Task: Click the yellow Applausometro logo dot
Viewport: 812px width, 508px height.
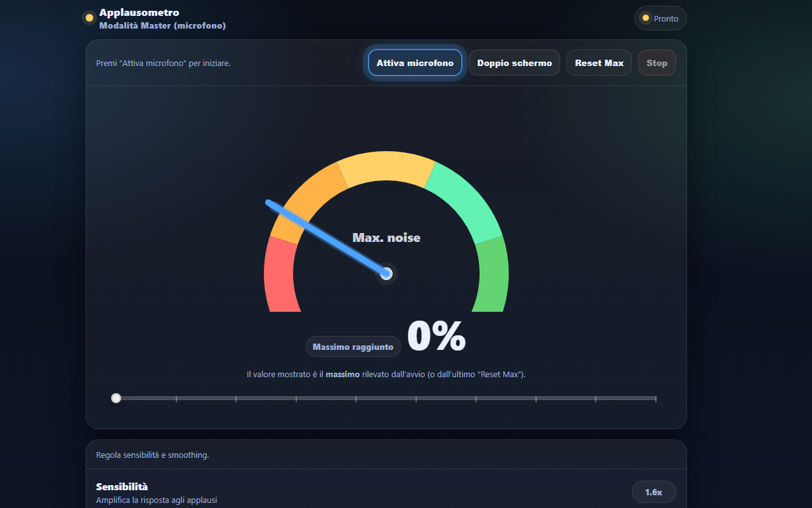Action: [89, 18]
